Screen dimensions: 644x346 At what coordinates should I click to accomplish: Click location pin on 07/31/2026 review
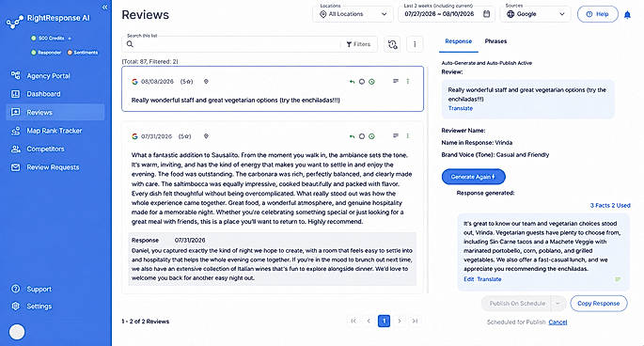pyautogui.click(x=206, y=136)
